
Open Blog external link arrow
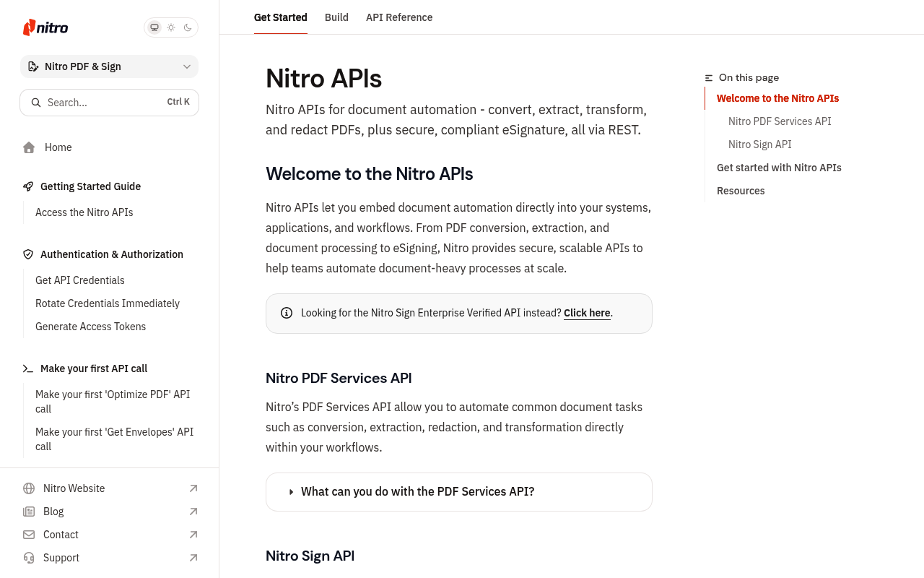pyautogui.click(x=193, y=512)
